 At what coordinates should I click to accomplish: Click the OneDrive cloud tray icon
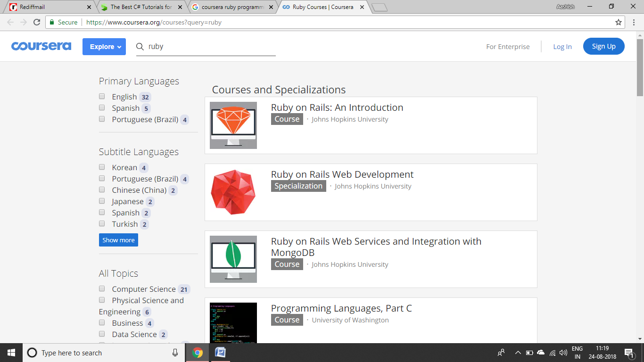point(541,353)
